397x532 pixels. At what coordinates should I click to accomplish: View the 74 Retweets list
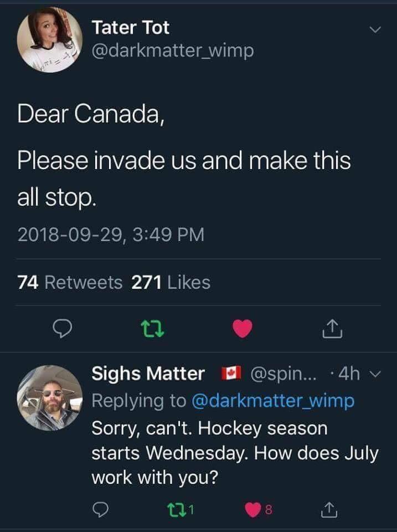tap(70, 283)
